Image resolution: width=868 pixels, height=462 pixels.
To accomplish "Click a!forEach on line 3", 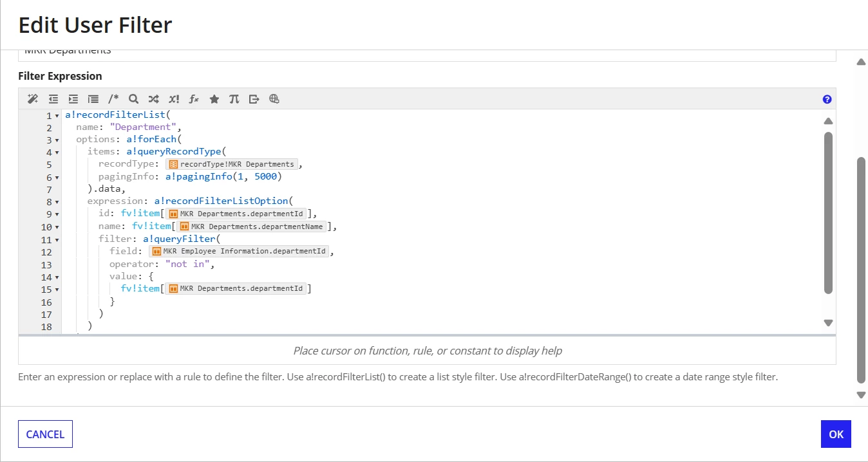I will tap(151, 140).
